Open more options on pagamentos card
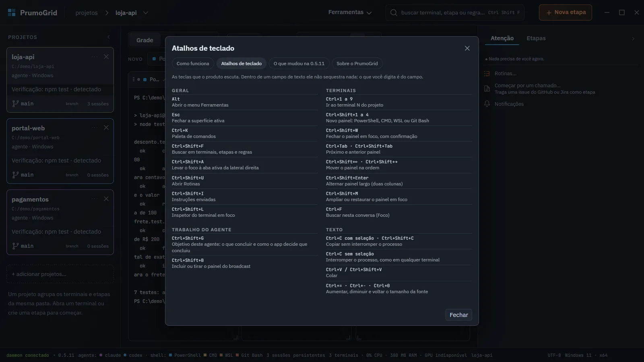Image resolution: width=644 pixels, height=362 pixels. coord(95,199)
